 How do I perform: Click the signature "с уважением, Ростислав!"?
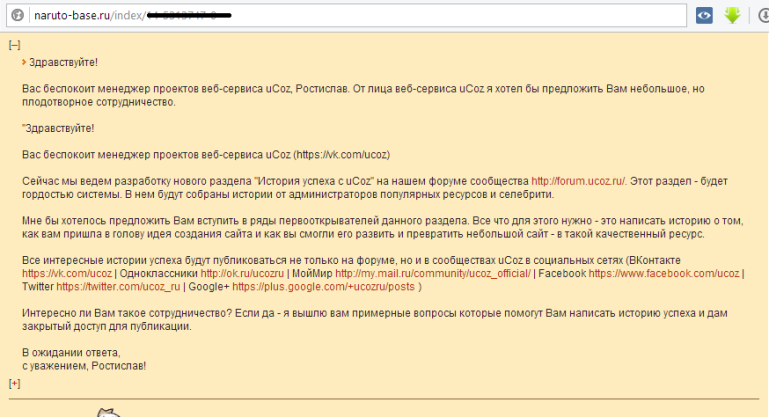[x=84, y=366]
